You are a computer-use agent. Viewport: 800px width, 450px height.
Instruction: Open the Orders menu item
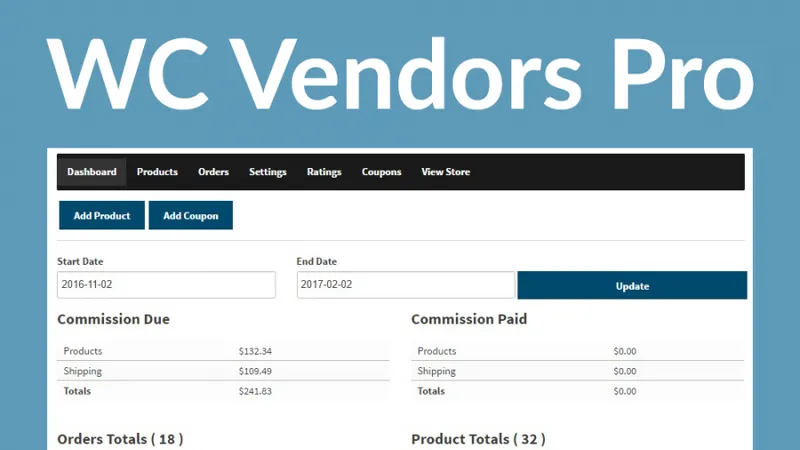point(213,172)
